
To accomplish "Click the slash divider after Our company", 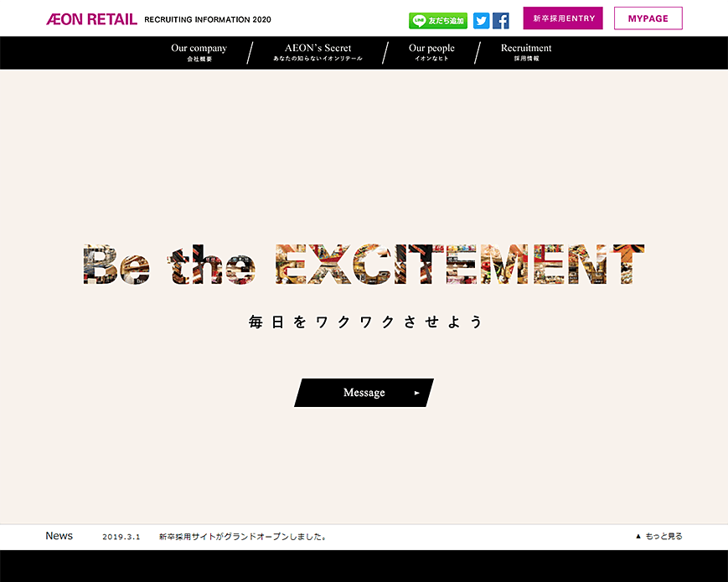I will (250, 52).
